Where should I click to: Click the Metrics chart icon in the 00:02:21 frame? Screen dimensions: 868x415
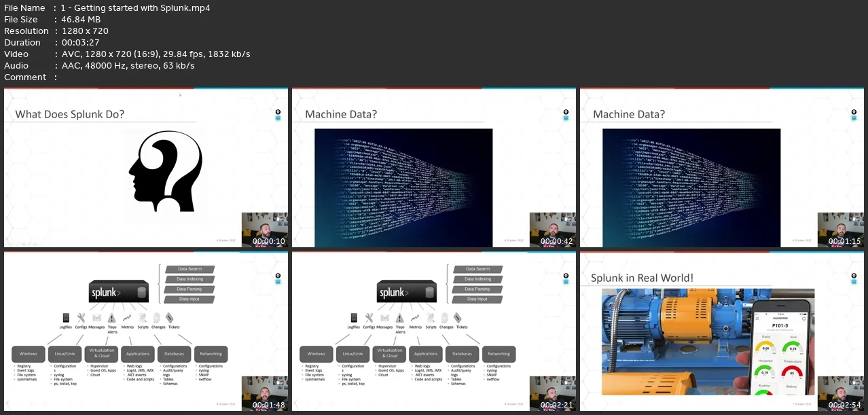[415, 318]
